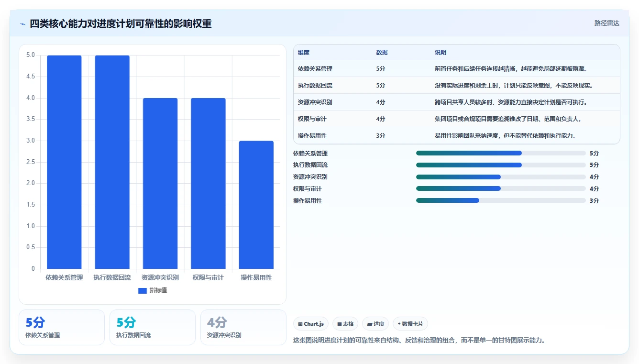639x364 pixels.
Task: Click the footer sentence starting with 这张图说明
Action: click(419, 341)
